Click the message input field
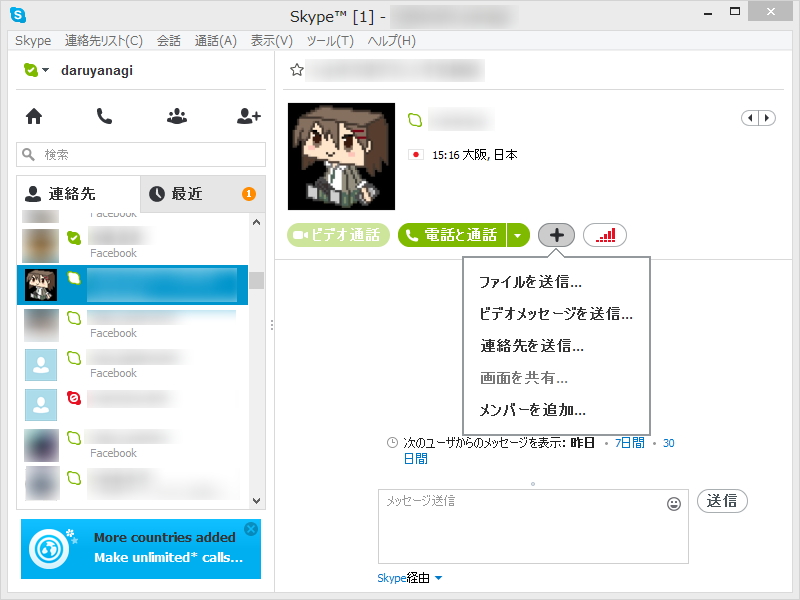 point(520,525)
